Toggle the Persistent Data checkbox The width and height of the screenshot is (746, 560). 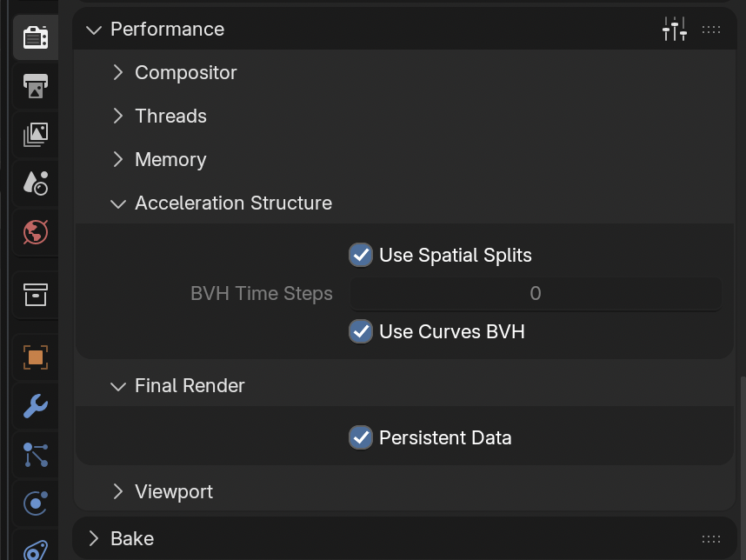[x=361, y=437]
